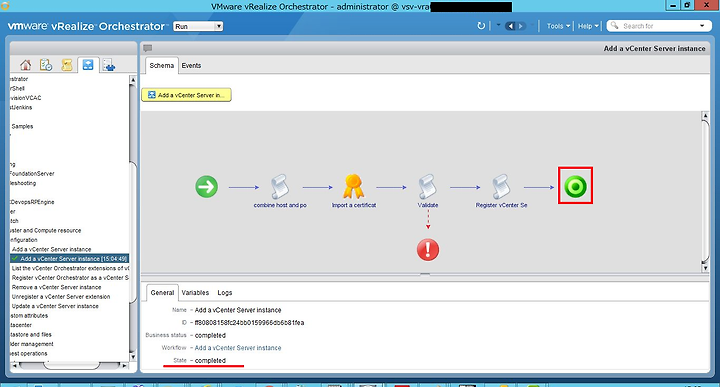Image resolution: width=720 pixels, height=387 pixels.
Task: Select the 'est operations' tree folder
Action: tap(28, 353)
